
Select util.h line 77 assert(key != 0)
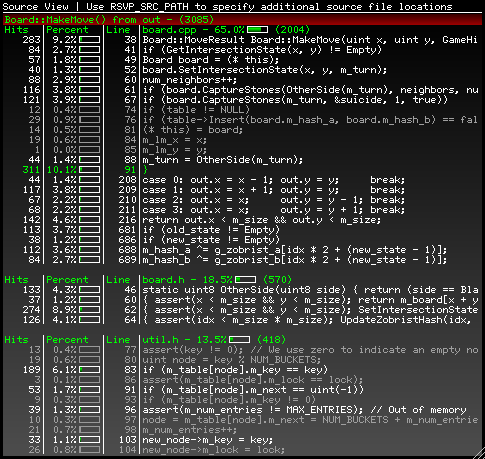coord(310,350)
